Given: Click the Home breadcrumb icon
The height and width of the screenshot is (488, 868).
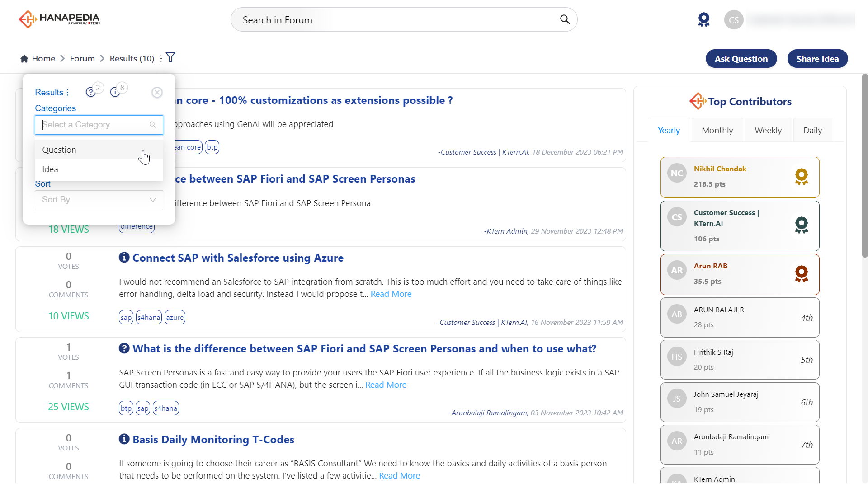Looking at the screenshot, I should click(24, 59).
